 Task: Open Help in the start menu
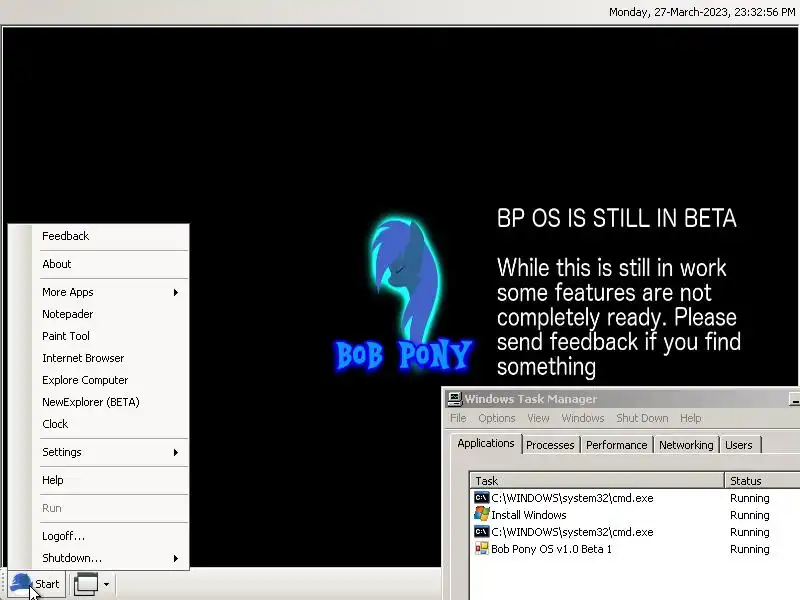(x=111, y=480)
